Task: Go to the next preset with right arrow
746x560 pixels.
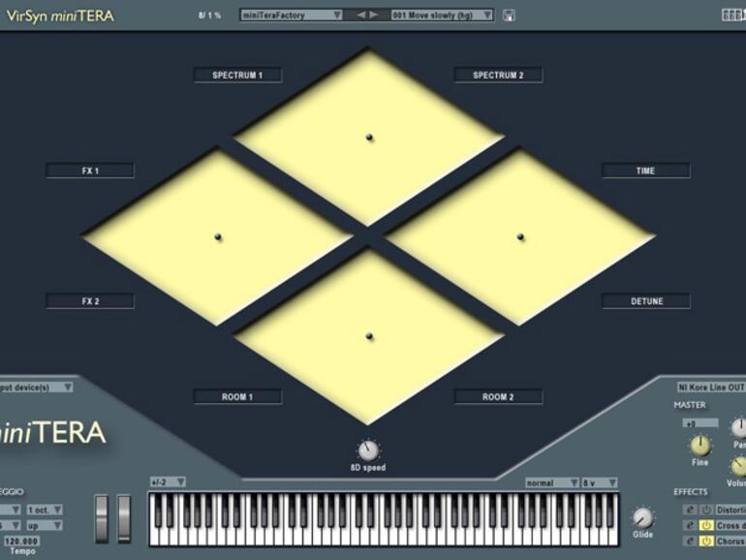Action: (374, 16)
